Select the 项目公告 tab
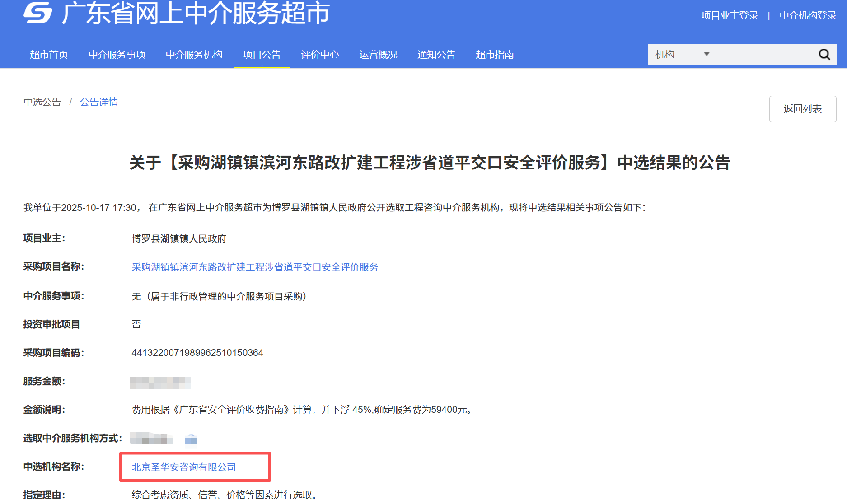Viewport: 847px width, 504px height. tap(262, 55)
